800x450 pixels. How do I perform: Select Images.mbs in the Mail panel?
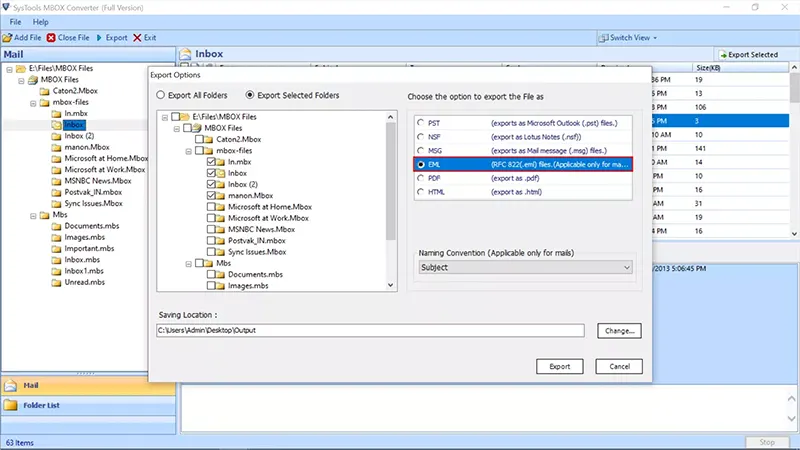coord(85,237)
